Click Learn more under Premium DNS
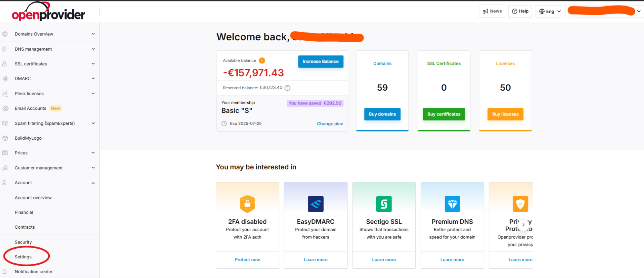This screenshot has width=644, height=278. [x=452, y=260]
